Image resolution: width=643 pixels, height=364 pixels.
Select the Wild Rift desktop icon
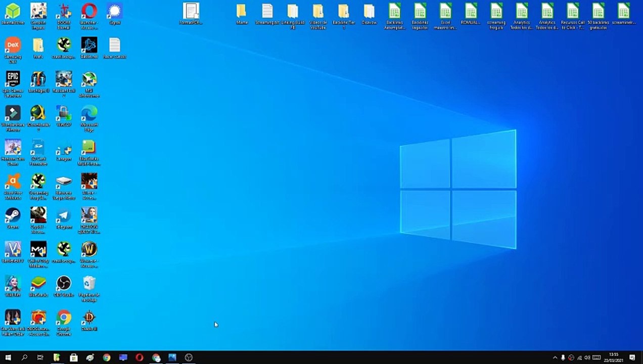pyautogui.click(x=13, y=286)
